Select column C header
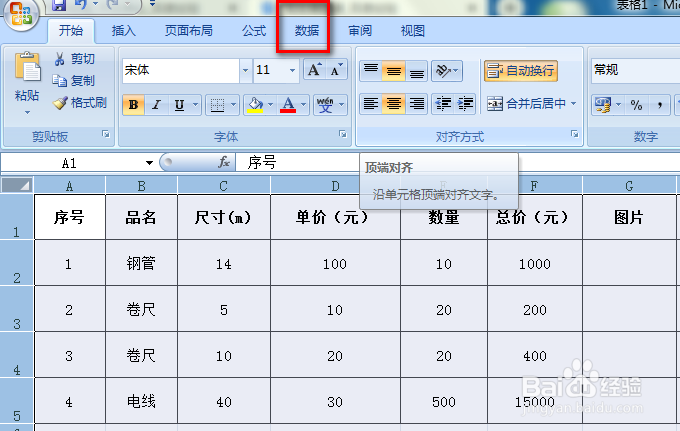Screen dimensions: 680x431 pyautogui.click(x=223, y=186)
